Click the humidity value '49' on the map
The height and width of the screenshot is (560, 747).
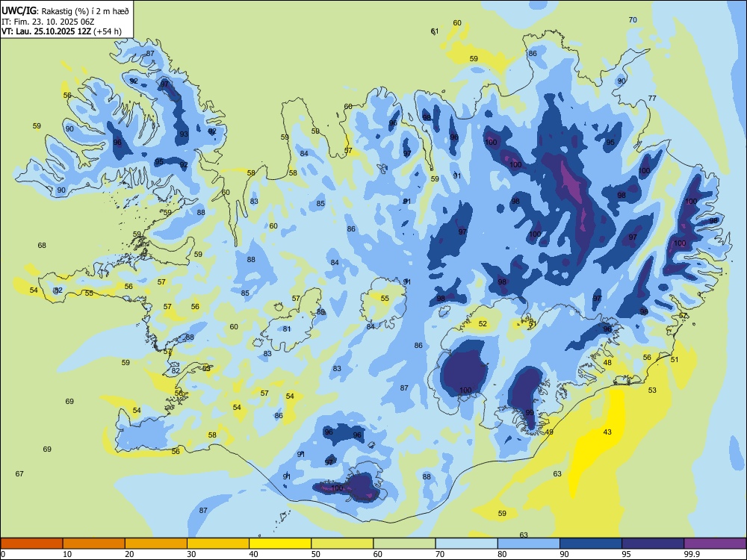click(x=549, y=432)
